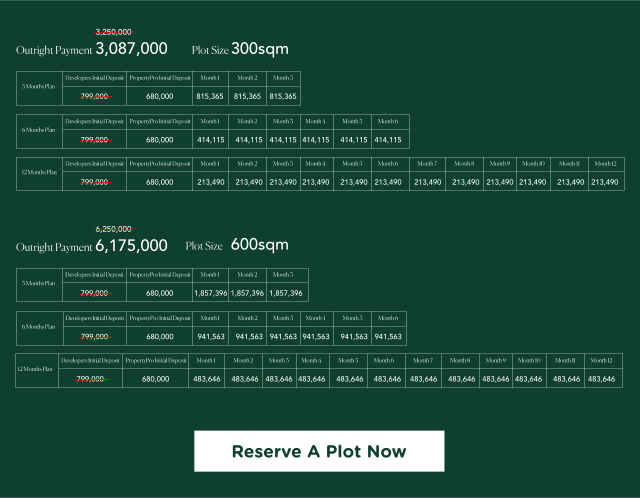Select the struck-through 6,250,000 old price
The height and width of the screenshot is (498, 640).
pyautogui.click(x=113, y=229)
